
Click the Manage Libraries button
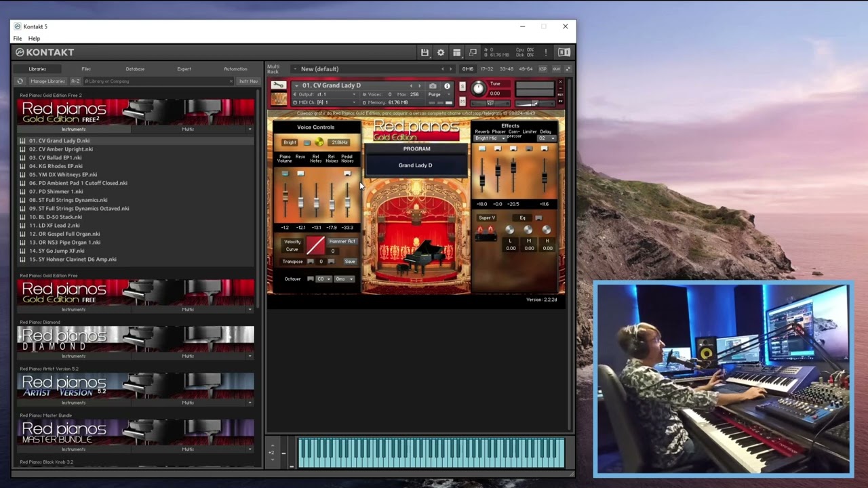47,81
